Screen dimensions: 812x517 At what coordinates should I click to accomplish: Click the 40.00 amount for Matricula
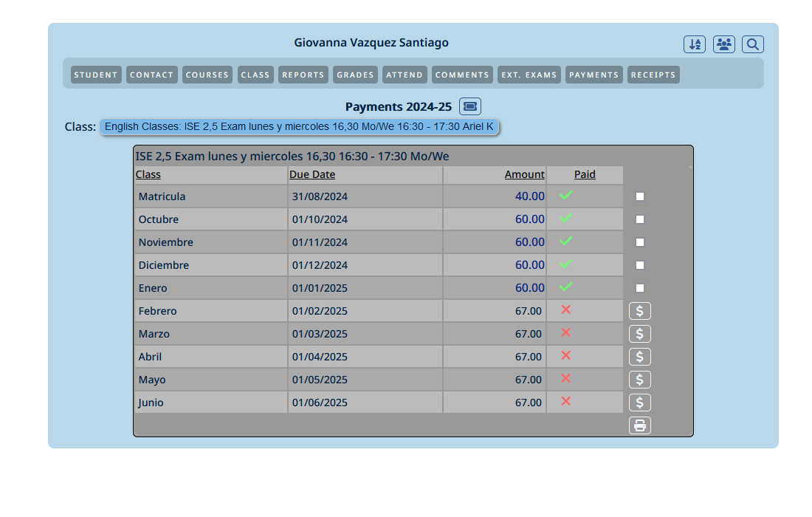click(x=530, y=196)
